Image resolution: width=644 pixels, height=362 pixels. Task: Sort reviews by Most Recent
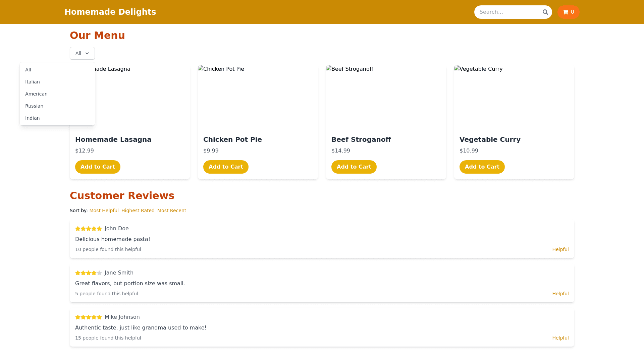(x=172, y=210)
